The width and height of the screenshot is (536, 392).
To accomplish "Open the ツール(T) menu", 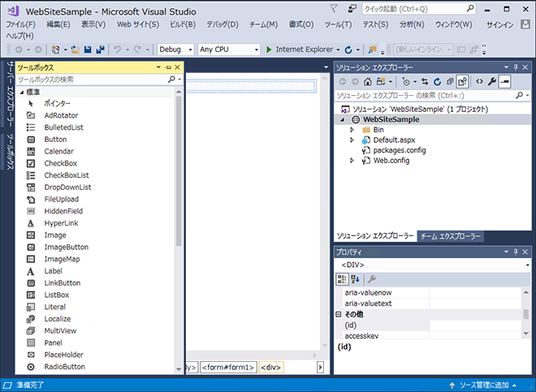I will coord(338,24).
